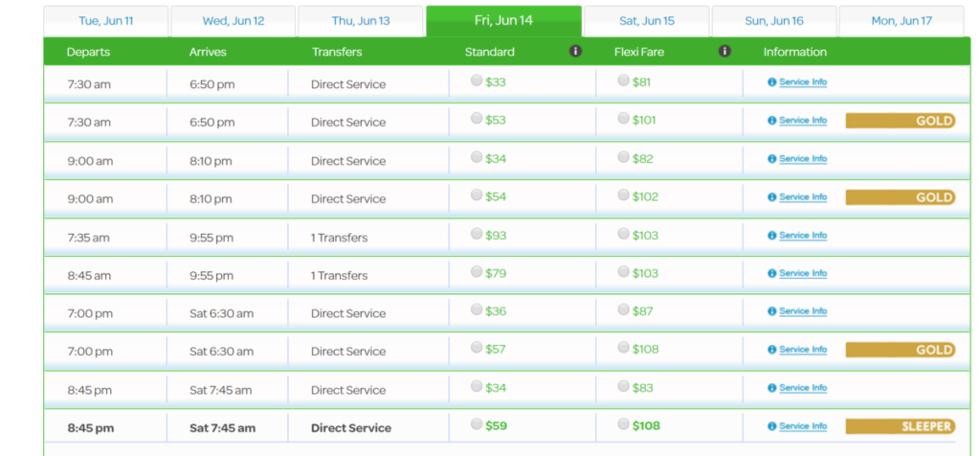The image size is (980, 456).
Task: Open Service Info for 9:00 am $34 service
Action: click(802, 159)
